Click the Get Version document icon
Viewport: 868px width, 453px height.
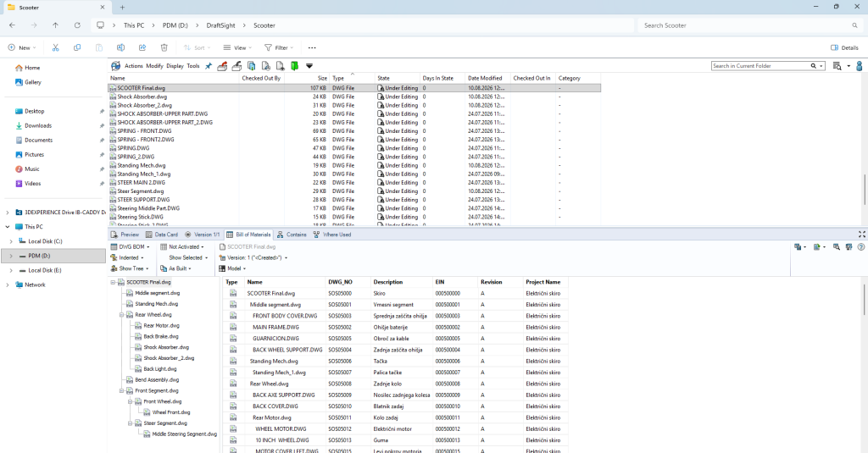[280, 66]
